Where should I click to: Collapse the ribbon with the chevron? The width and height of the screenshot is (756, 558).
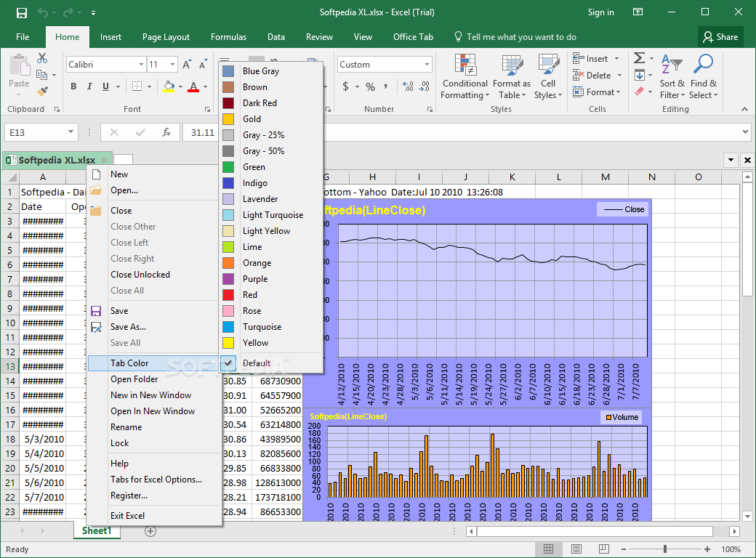[x=745, y=110]
